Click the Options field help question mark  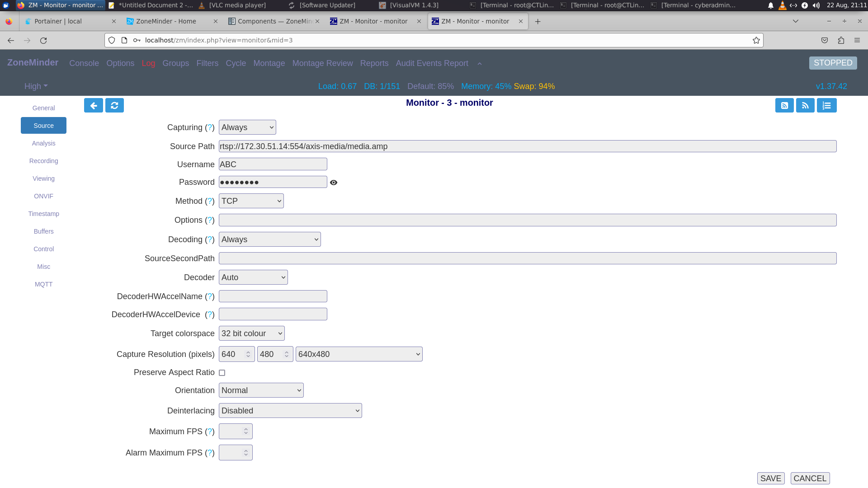210,220
